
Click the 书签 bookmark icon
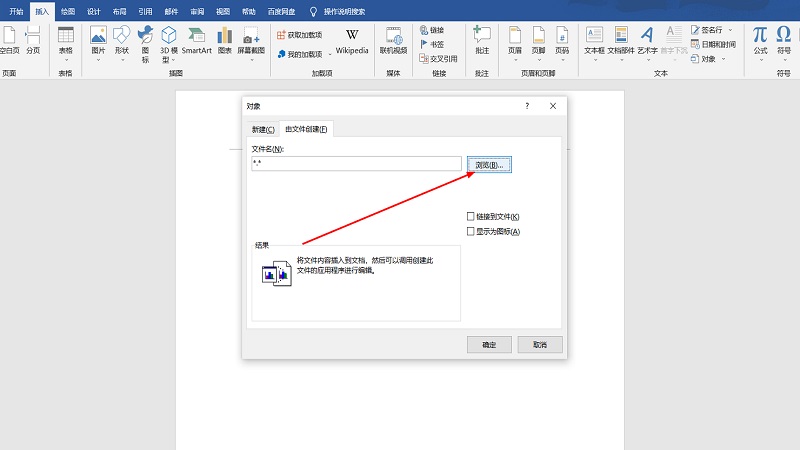pos(432,44)
